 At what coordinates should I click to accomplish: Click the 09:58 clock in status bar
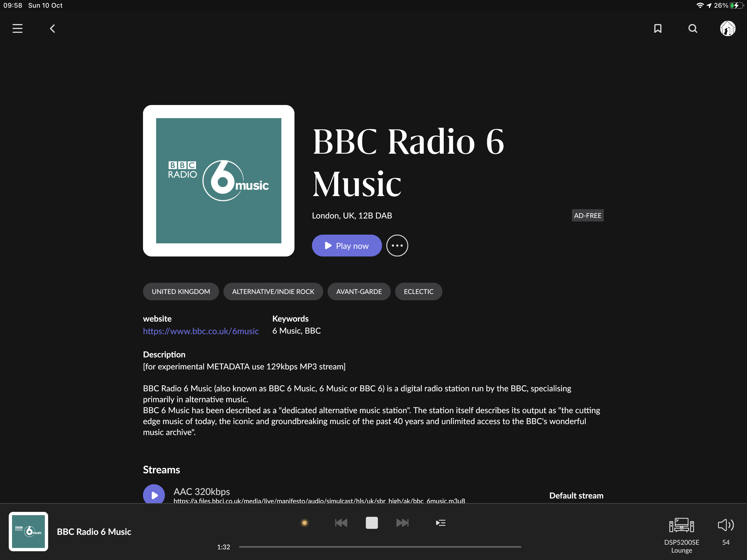(13, 5)
